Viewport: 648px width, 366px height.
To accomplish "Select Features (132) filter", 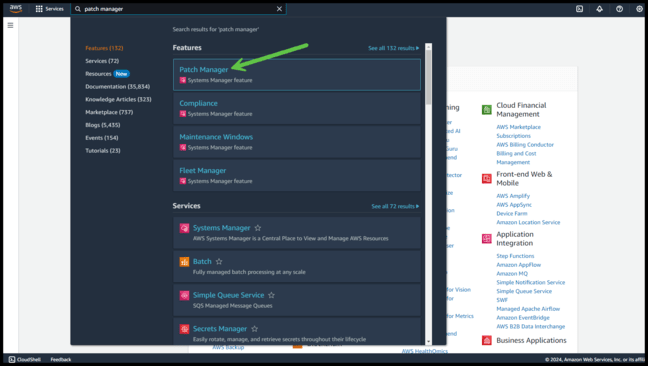I will pyautogui.click(x=104, y=48).
